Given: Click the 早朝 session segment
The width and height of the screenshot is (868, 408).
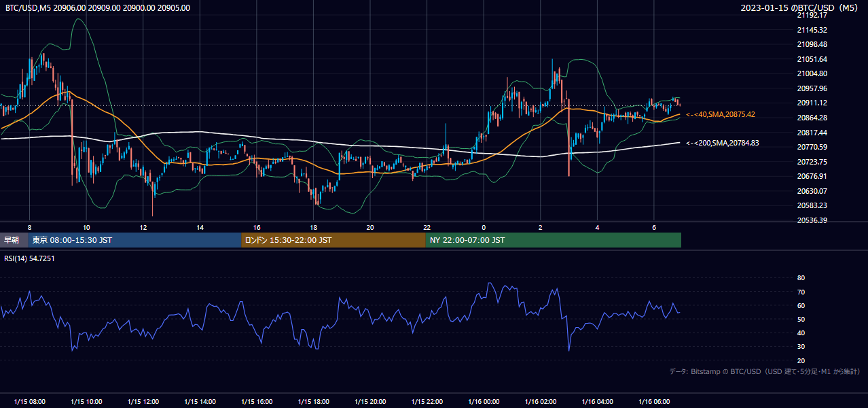Looking at the screenshot, I should pos(14,240).
